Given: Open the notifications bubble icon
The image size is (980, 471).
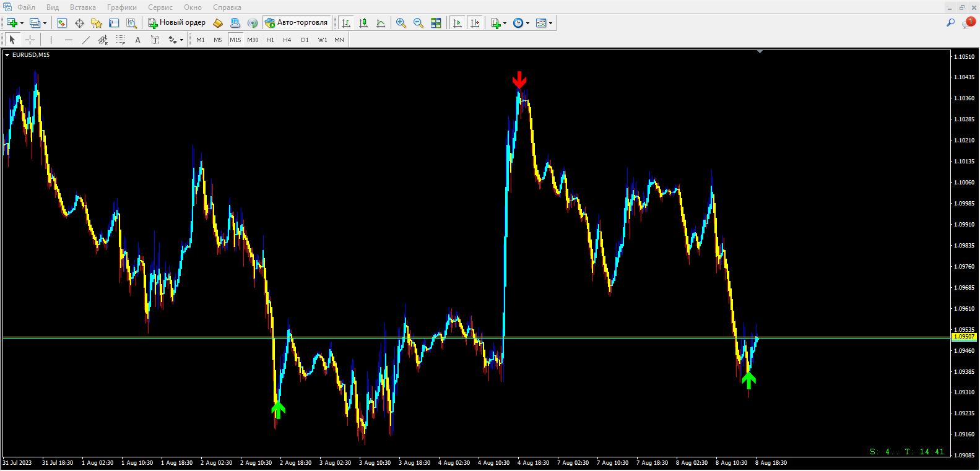Looking at the screenshot, I should coord(968,23).
